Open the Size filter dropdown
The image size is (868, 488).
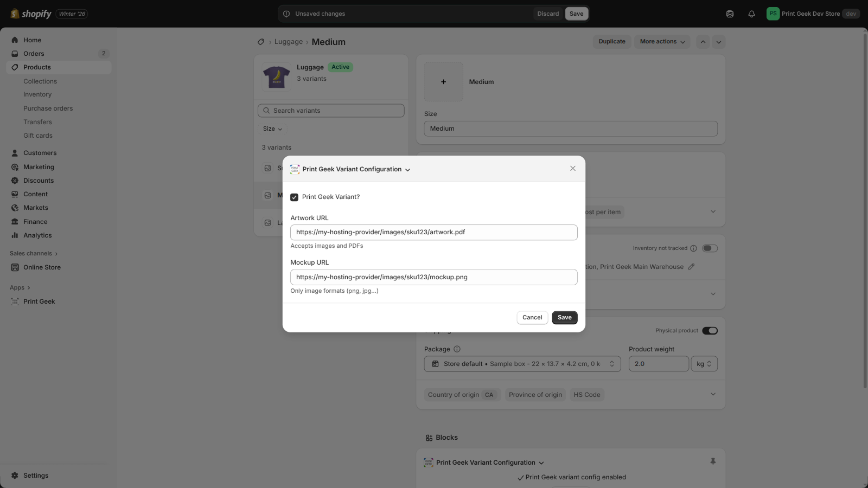pyautogui.click(x=272, y=129)
